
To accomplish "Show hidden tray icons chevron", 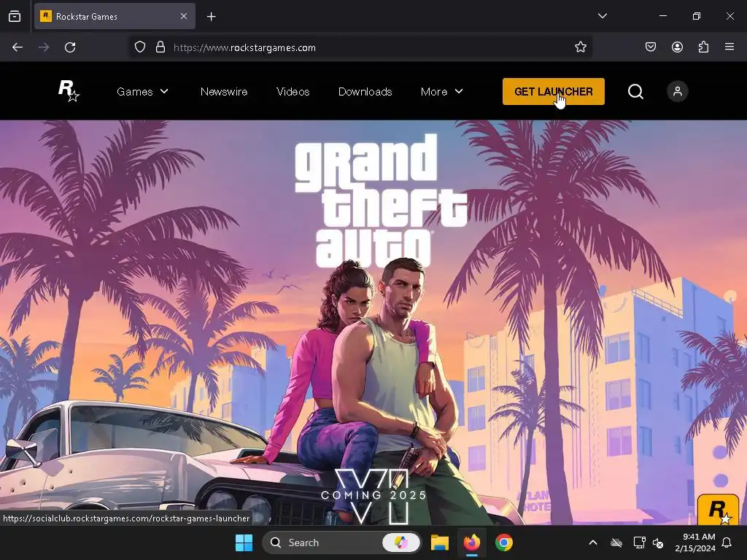I will [593, 542].
